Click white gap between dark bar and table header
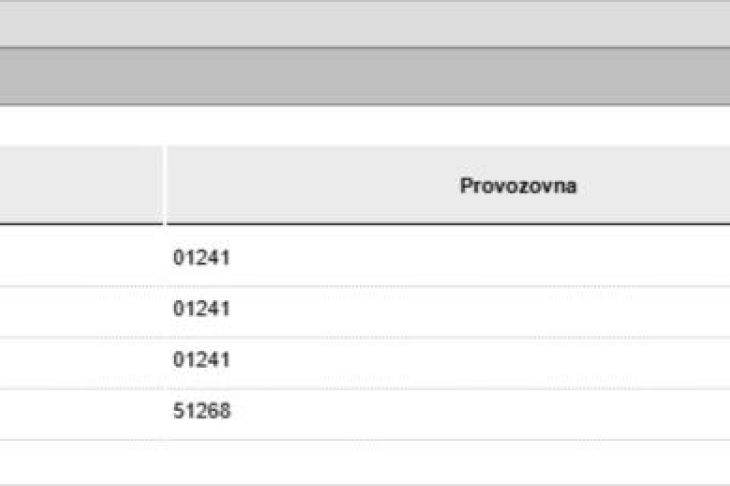 [x=365, y=124]
